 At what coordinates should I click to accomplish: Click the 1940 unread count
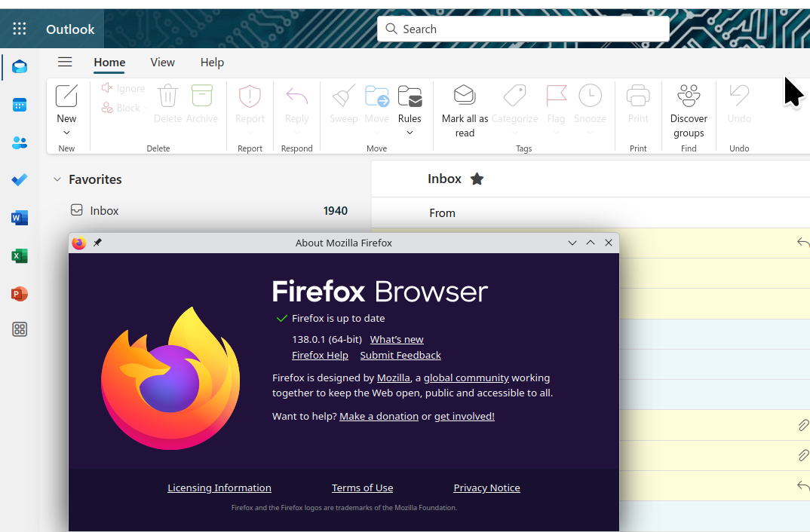point(336,210)
